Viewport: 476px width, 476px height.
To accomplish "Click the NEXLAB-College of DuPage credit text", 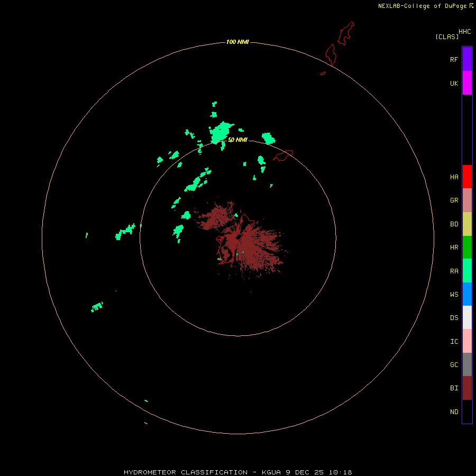I will [x=422, y=6].
